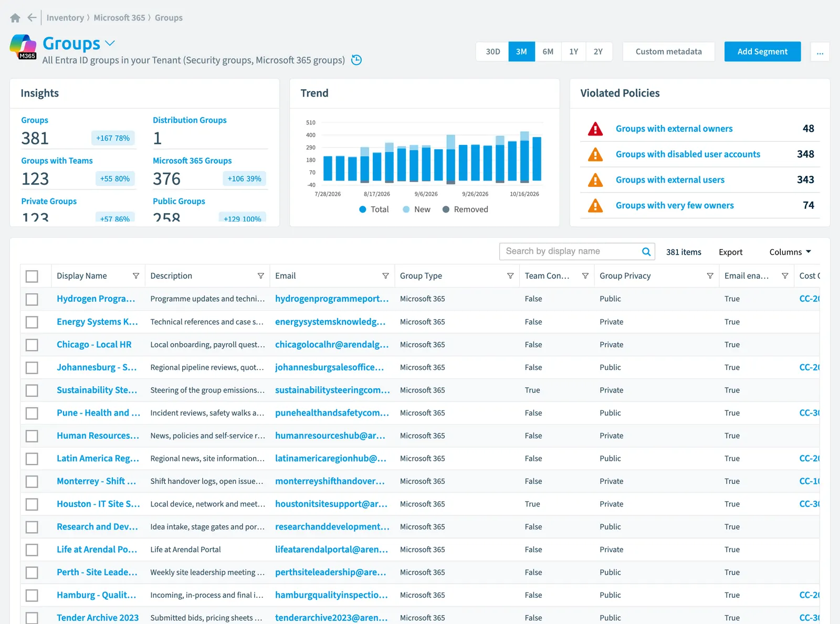Viewport: 840px width, 624px height.
Task: Select the 2Y time range tab
Action: (598, 51)
